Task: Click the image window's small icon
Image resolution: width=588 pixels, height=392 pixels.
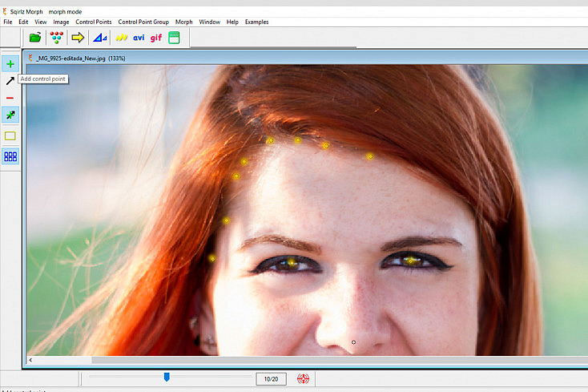Action: (x=30, y=58)
